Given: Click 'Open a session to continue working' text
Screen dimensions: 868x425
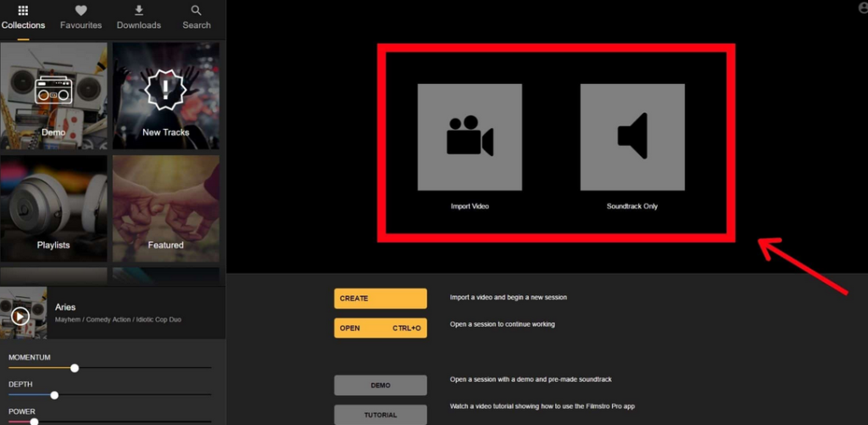Looking at the screenshot, I should [x=502, y=324].
